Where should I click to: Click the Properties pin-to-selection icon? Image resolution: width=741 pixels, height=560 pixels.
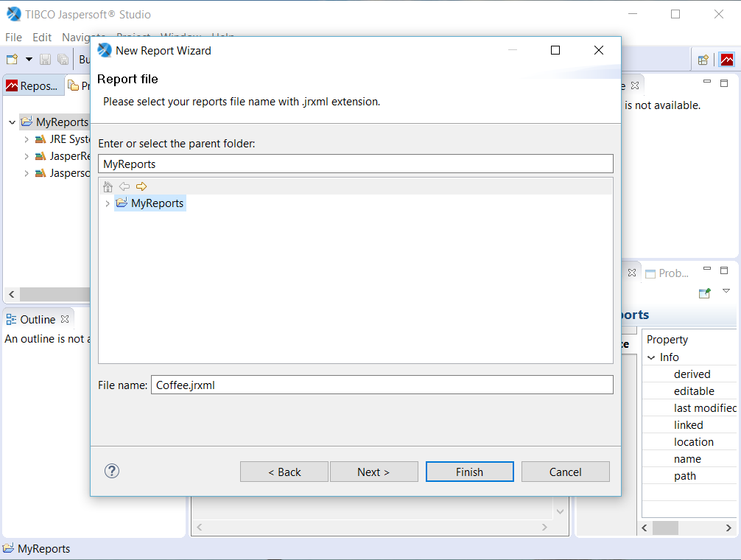(x=705, y=293)
